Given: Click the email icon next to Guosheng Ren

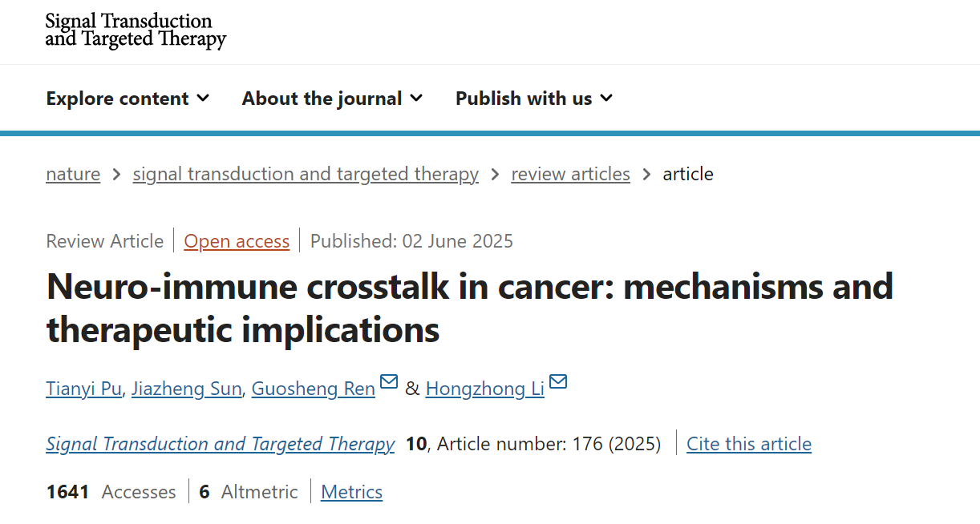Looking at the screenshot, I should click(389, 382).
